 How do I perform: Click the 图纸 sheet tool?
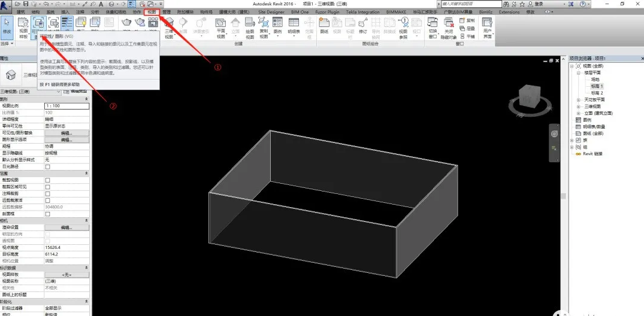(x=324, y=26)
